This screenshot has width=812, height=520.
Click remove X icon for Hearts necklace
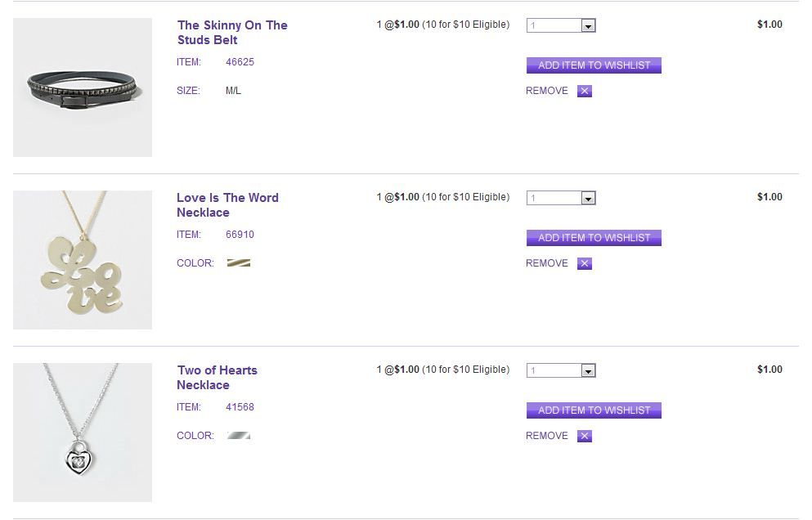click(584, 437)
